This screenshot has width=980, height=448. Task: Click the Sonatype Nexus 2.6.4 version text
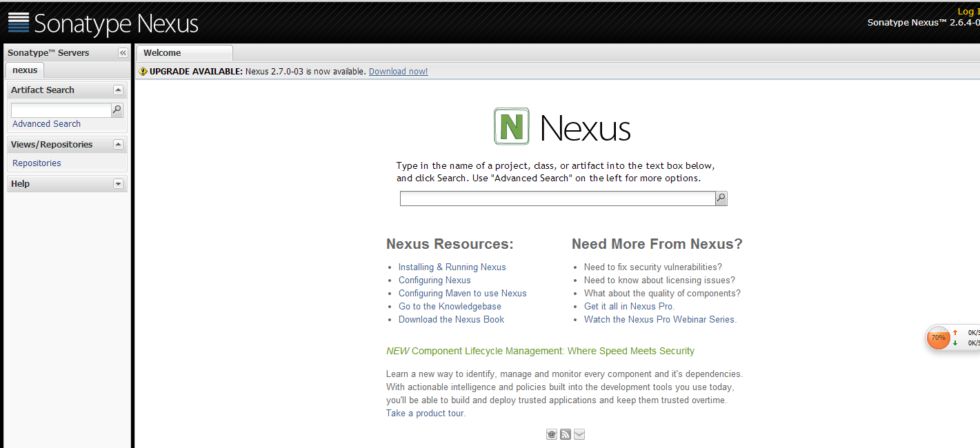tap(923, 23)
